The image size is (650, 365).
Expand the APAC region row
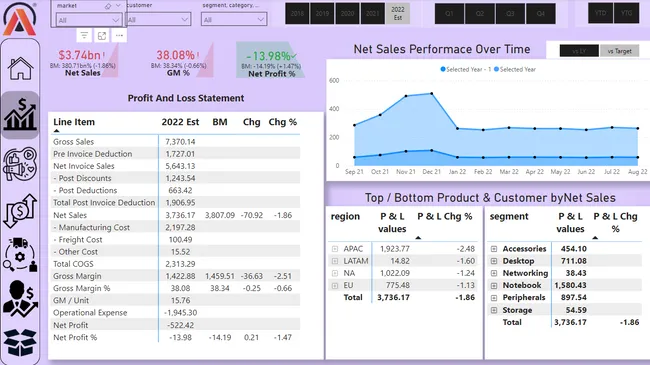tap(335, 249)
